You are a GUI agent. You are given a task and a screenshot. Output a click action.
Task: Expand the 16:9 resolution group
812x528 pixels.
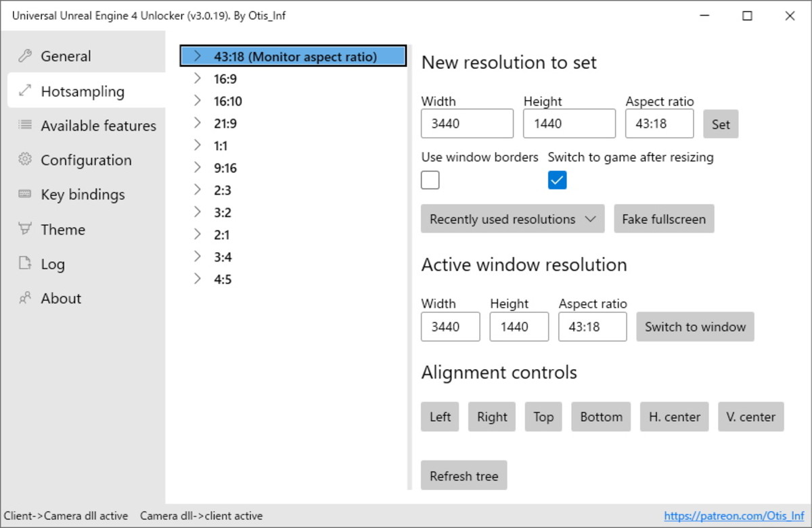pos(197,78)
